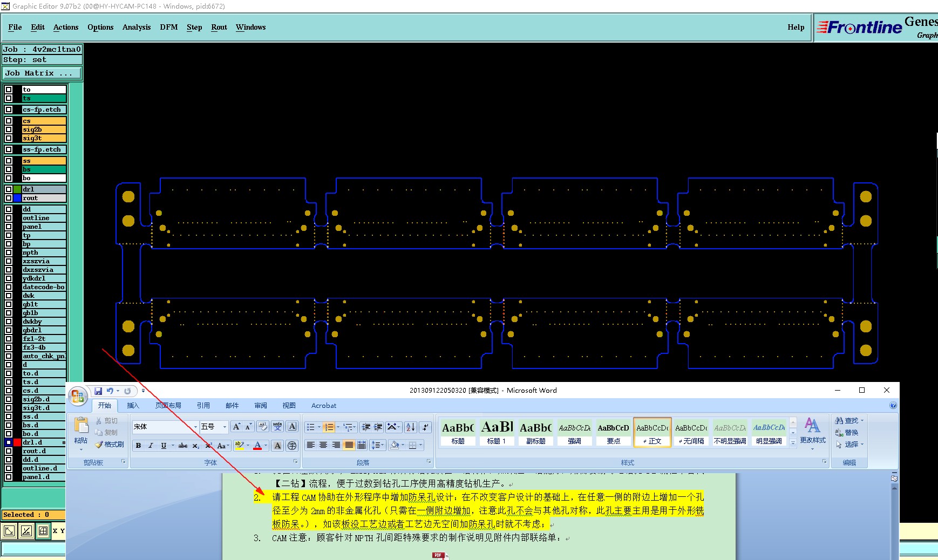Apply bold formatting in Word ribbon

tap(139, 446)
